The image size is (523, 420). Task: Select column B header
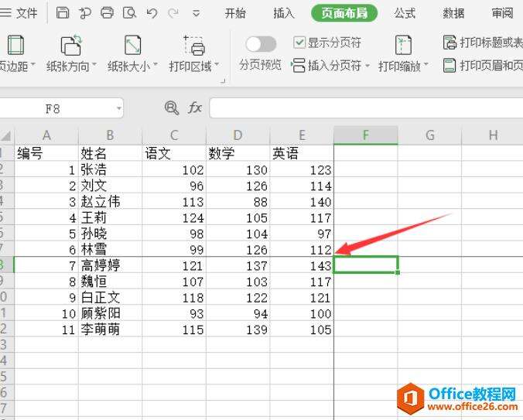[110, 135]
